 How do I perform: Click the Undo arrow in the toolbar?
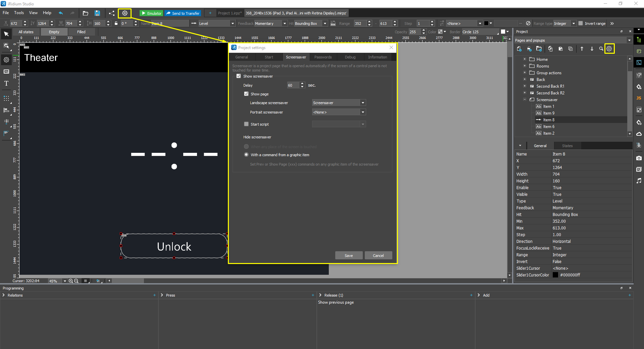(61, 13)
